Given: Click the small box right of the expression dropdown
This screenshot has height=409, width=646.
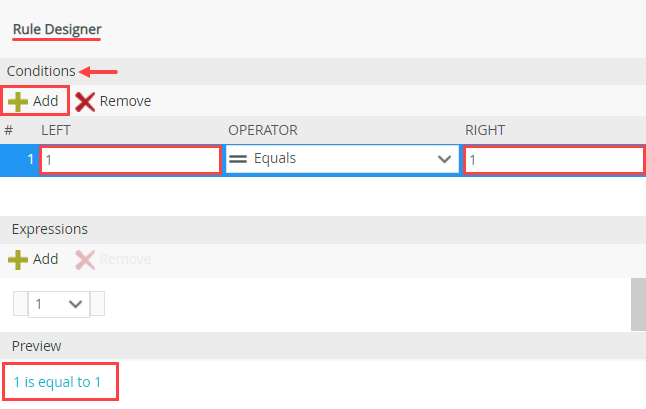Looking at the screenshot, I should (x=97, y=304).
